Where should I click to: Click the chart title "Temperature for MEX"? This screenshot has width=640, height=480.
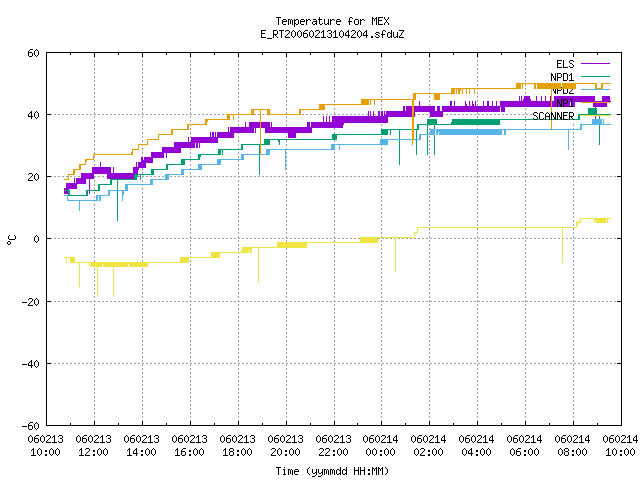pos(332,21)
